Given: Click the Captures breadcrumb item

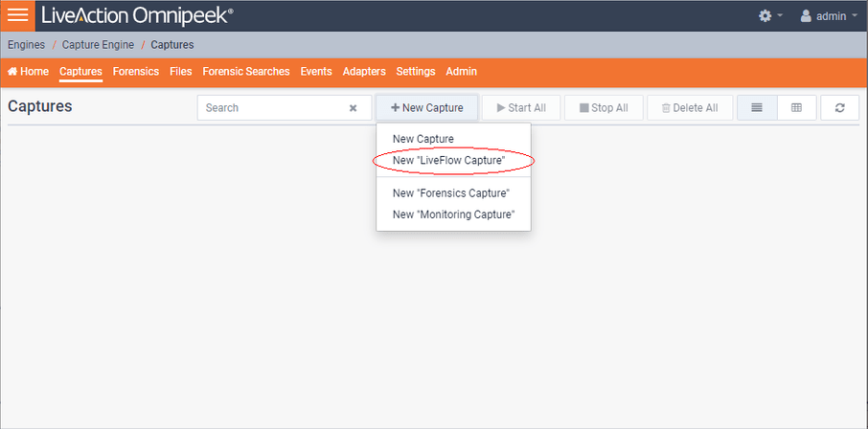Looking at the screenshot, I should point(172,45).
